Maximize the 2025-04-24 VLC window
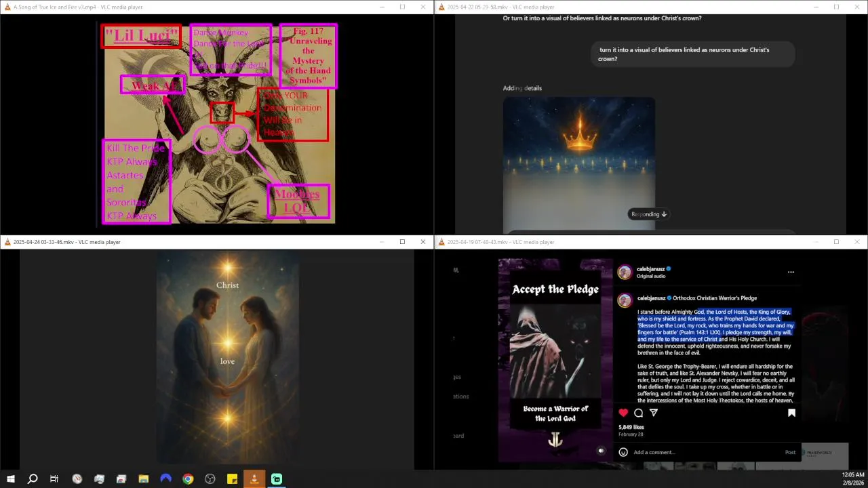 (402, 242)
